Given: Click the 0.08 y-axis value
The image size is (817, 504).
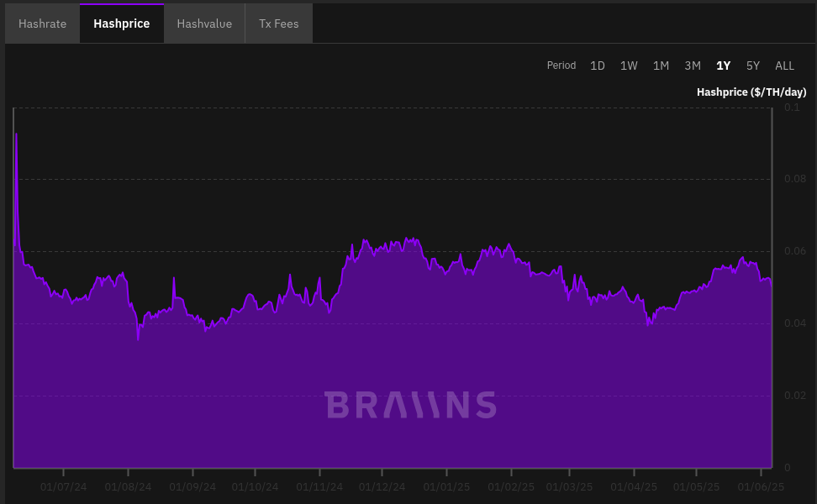Looking at the screenshot, I should [x=795, y=179].
